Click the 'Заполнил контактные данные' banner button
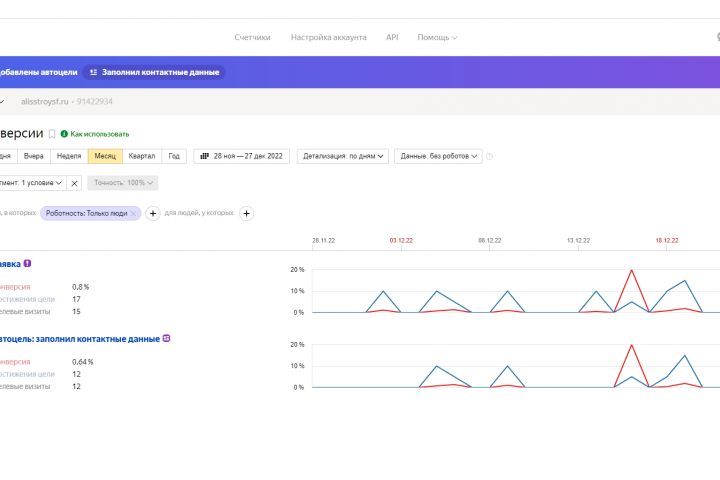720x480 pixels. [x=154, y=72]
